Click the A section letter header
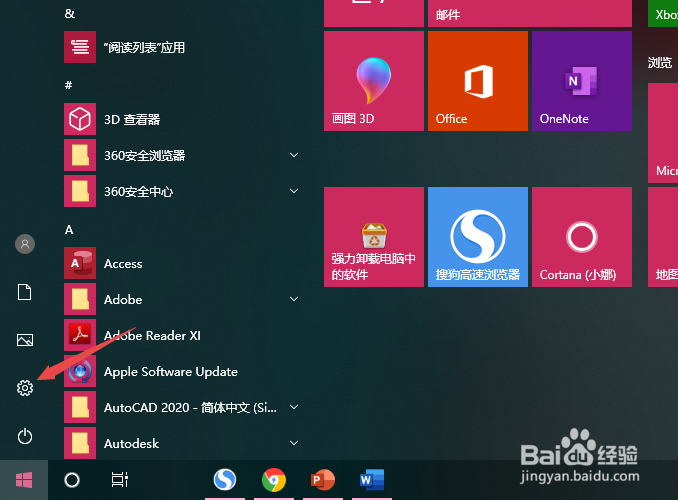 69,230
